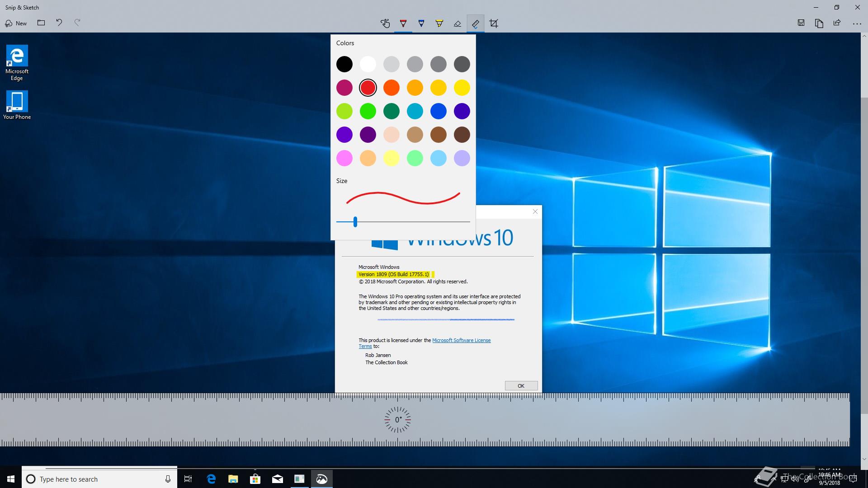Pick the orange color swatch
Image resolution: width=868 pixels, height=488 pixels.
tap(392, 88)
